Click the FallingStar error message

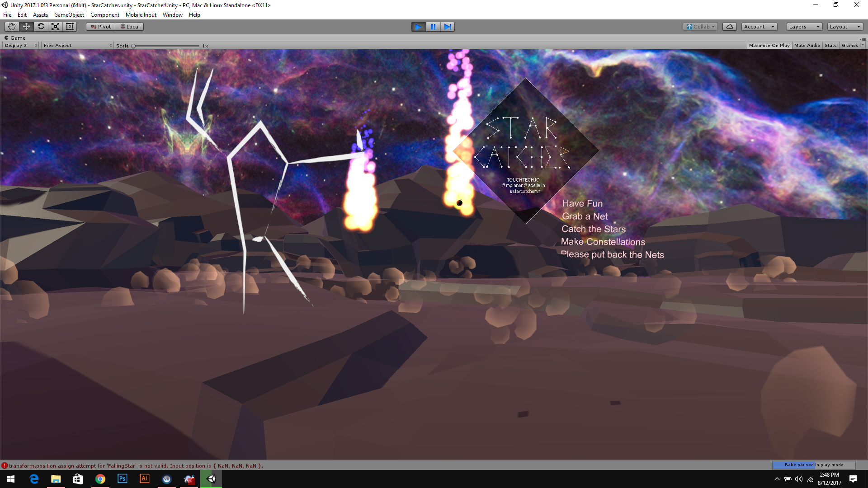[136, 466]
